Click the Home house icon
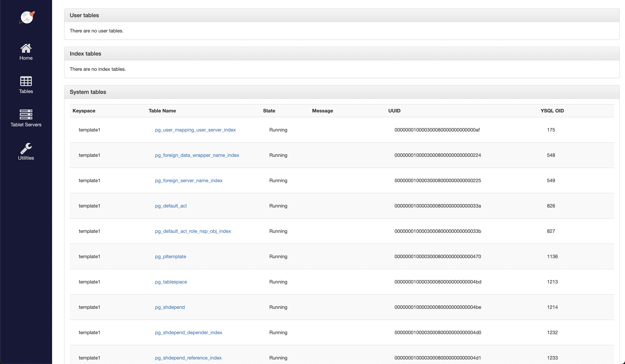 coord(26,48)
